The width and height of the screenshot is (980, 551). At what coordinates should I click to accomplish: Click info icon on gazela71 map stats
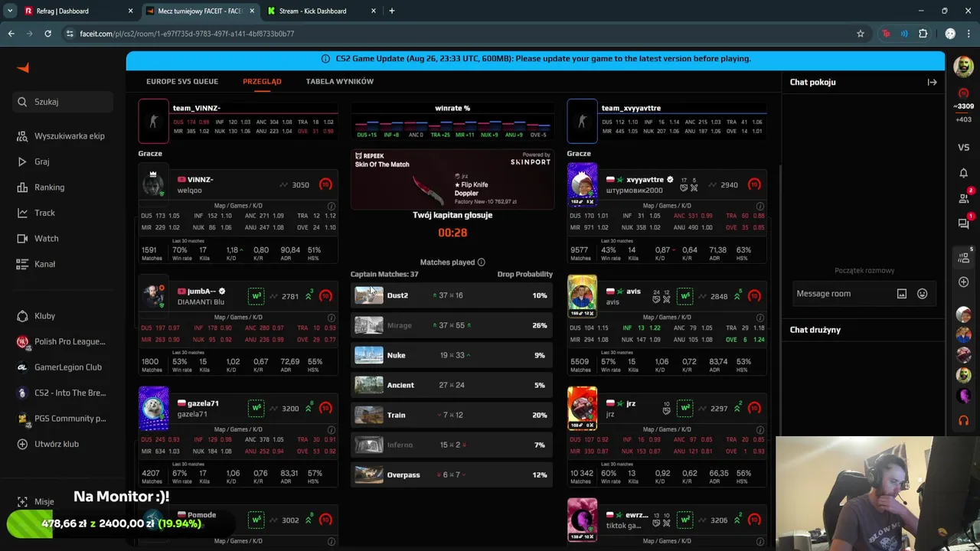(332, 429)
